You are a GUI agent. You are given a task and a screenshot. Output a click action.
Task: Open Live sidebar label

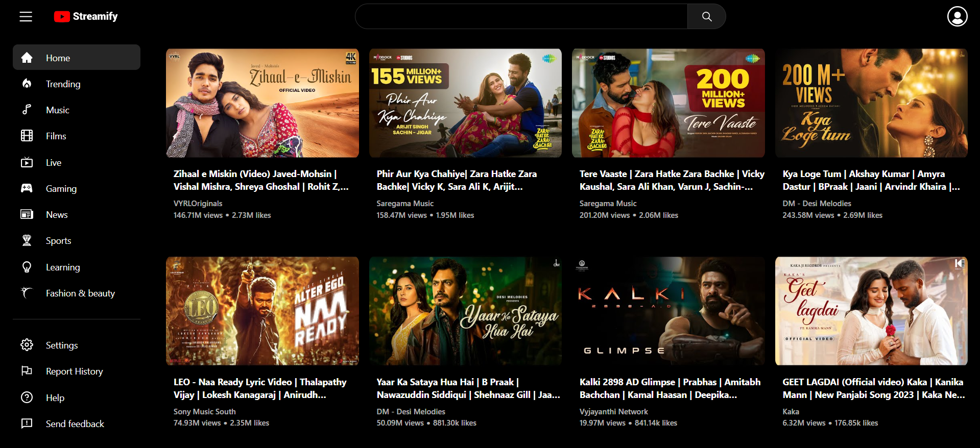coord(54,162)
